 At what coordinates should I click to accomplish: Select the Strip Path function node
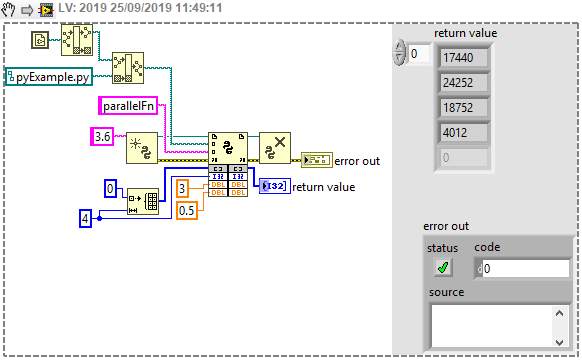[x=77, y=40]
